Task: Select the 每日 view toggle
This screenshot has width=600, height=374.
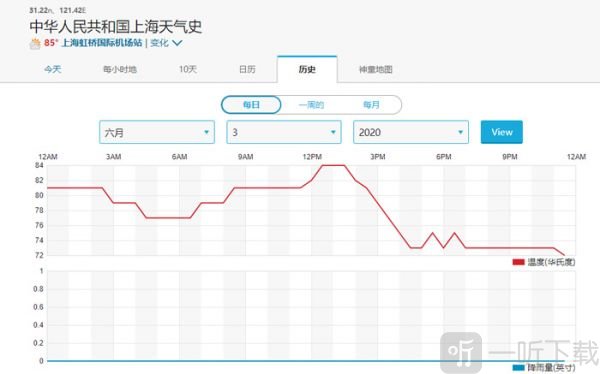Action: (x=251, y=105)
